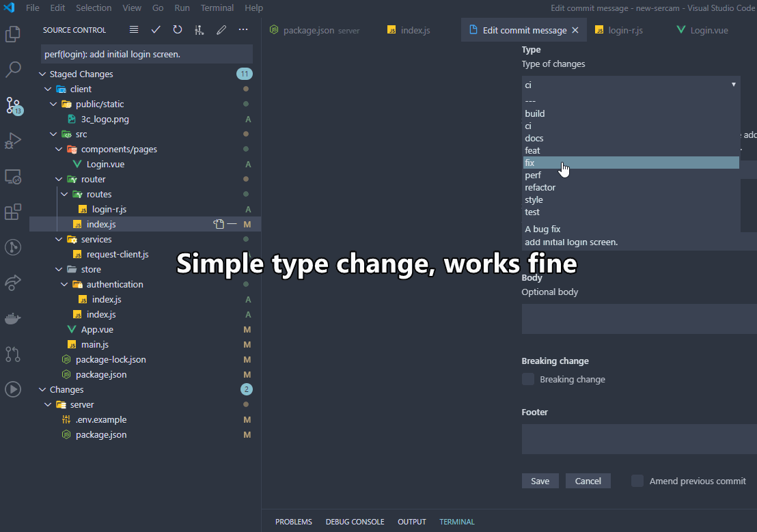Refresh the Source Control view
757x532 pixels.
pos(178,29)
